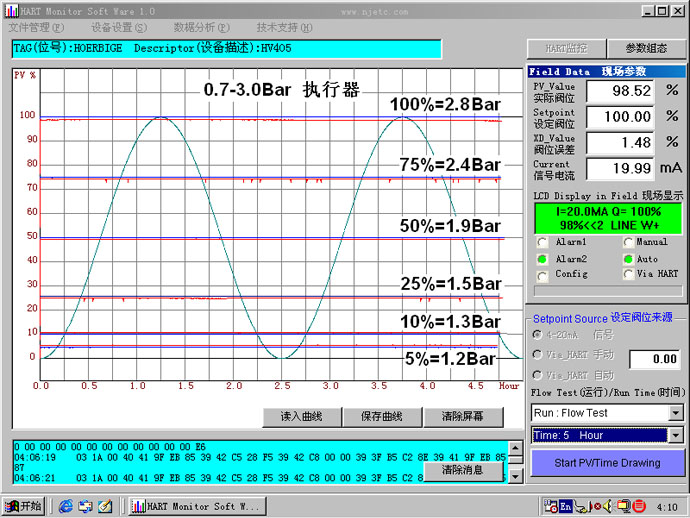The image size is (690, 518).
Task: Click the 保存曲线 save curve button
Action: pos(382,417)
